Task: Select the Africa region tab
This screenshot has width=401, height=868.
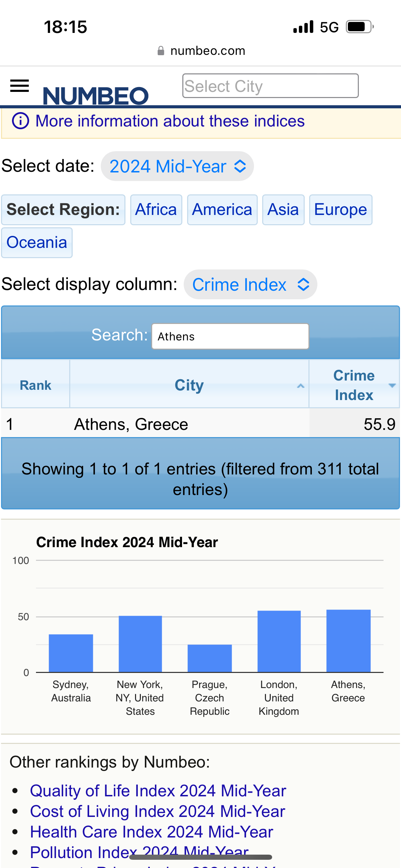Action: coord(156,209)
